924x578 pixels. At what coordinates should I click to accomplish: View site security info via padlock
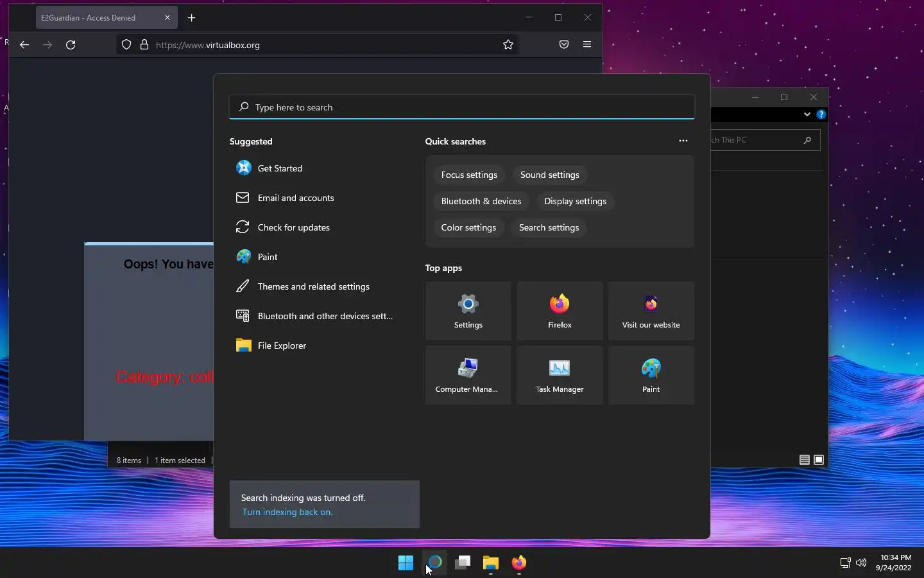click(144, 45)
